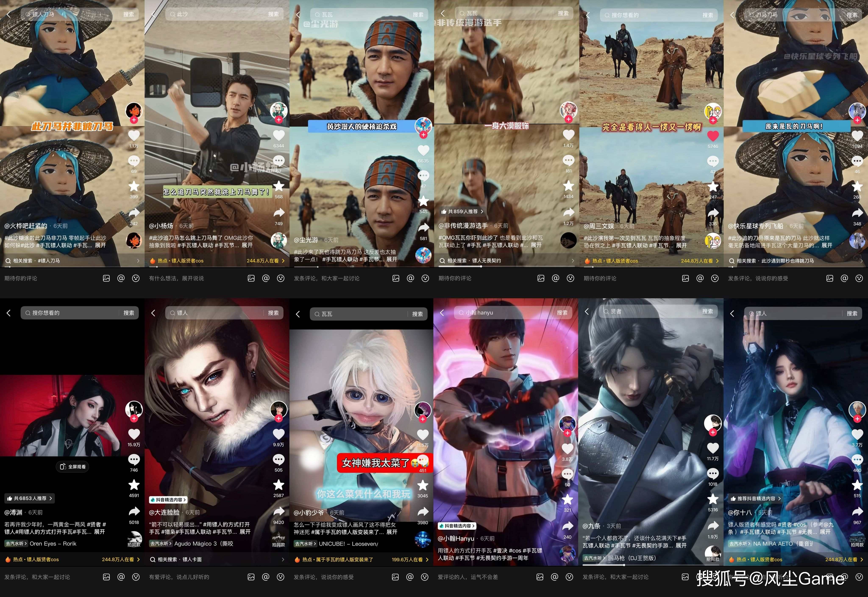This screenshot has width=868, height=597.
Task: Open @溥渊 profile avatar
Action: tap(134, 409)
